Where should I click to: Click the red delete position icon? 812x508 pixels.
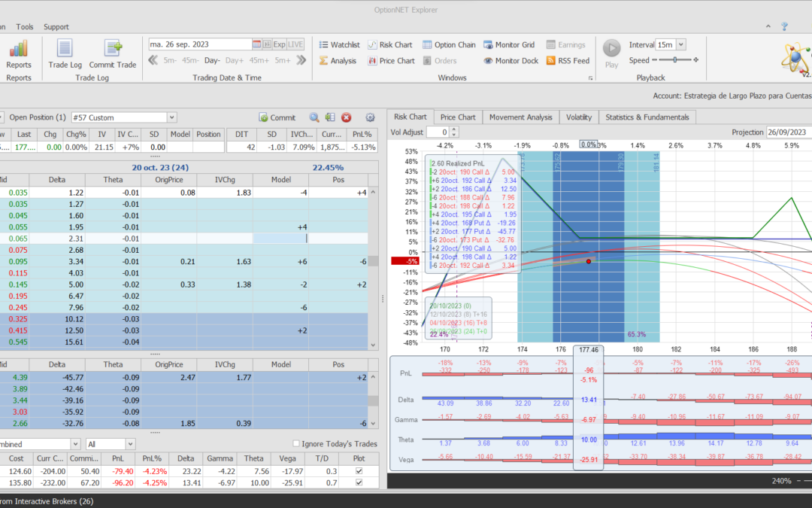click(x=347, y=117)
